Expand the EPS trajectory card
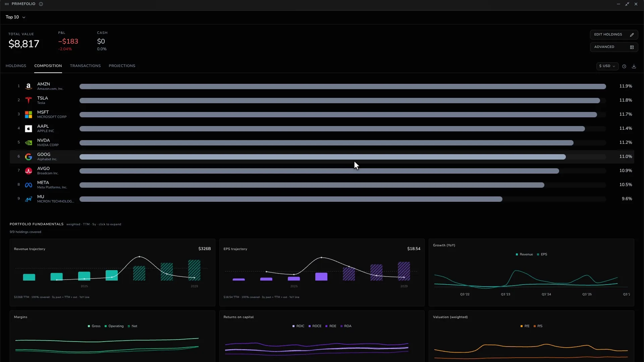Image resolution: width=644 pixels, height=362 pixels. click(322, 273)
